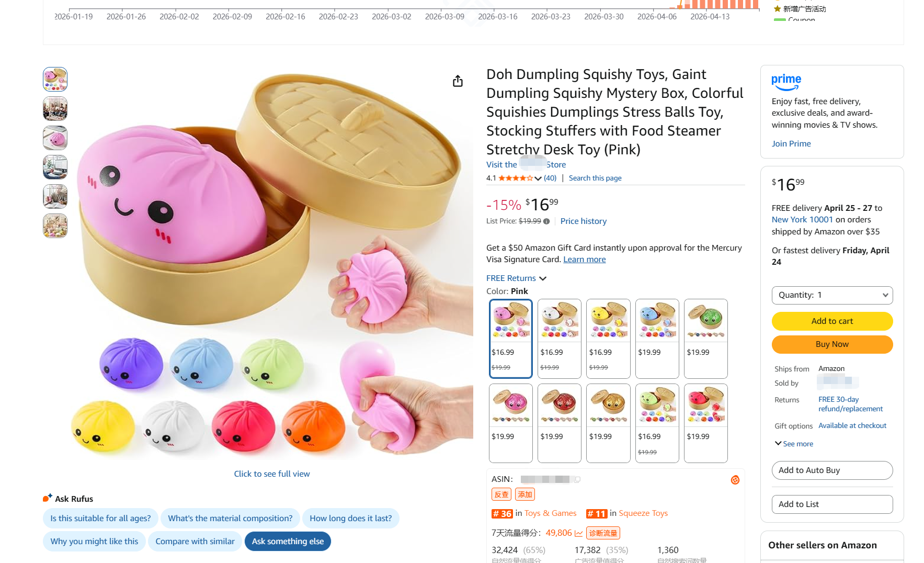The width and height of the screenshot is (924, 563).
Task: Click the Add to cart button
Action: tap(832, 321)
